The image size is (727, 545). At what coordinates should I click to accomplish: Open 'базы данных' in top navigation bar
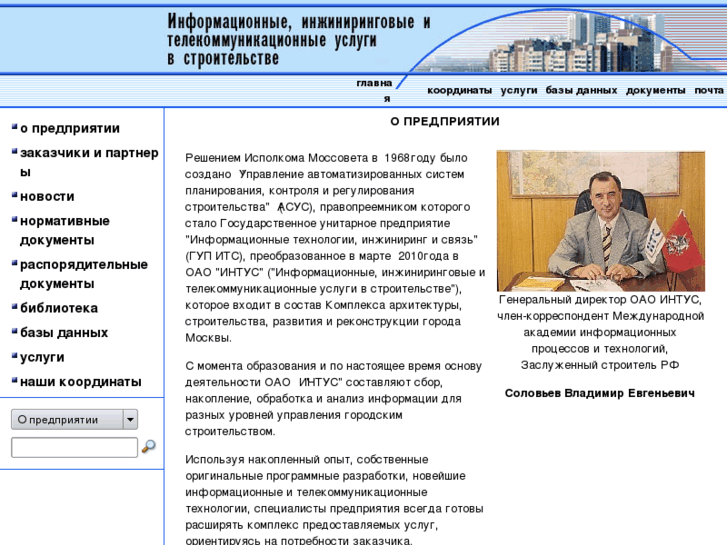tap(581, 90)
